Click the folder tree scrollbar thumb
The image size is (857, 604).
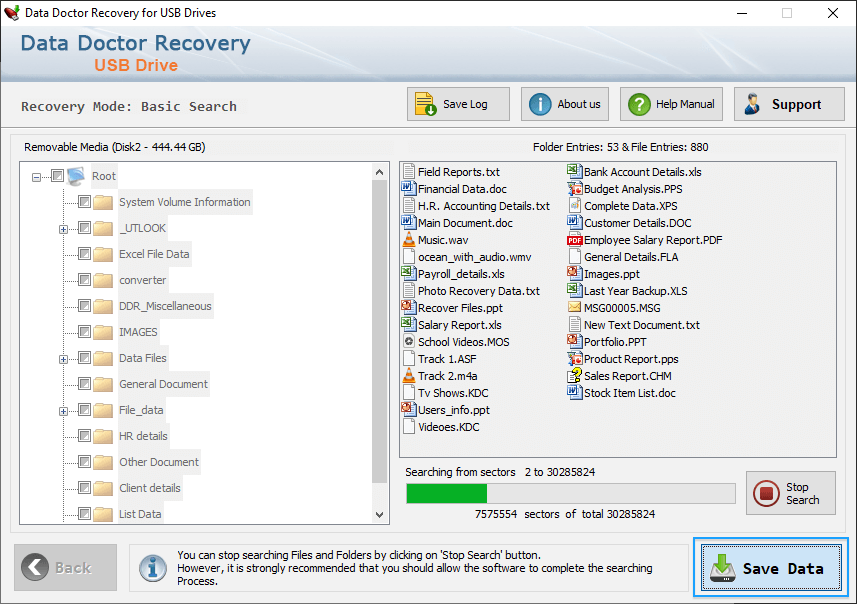point(380,331)
